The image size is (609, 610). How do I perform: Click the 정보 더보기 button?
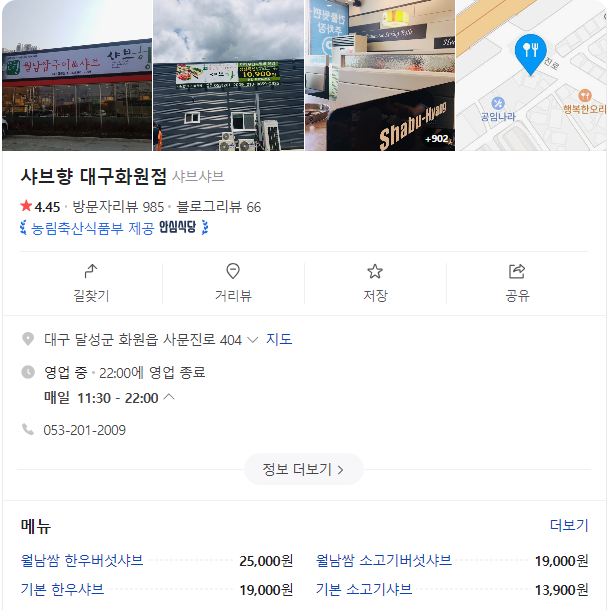(304, 469)
